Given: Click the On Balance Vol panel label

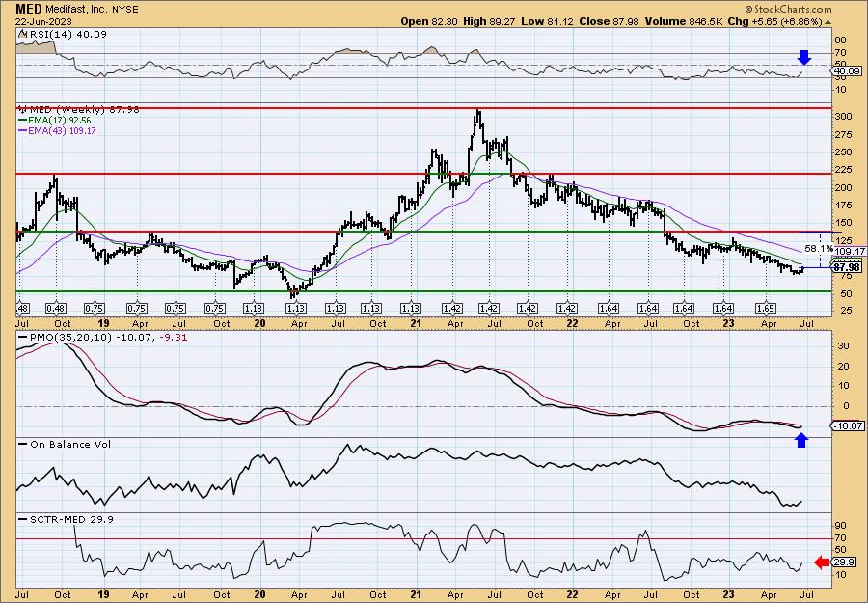Looking at the screenshot, I should [x=70, y=444].
